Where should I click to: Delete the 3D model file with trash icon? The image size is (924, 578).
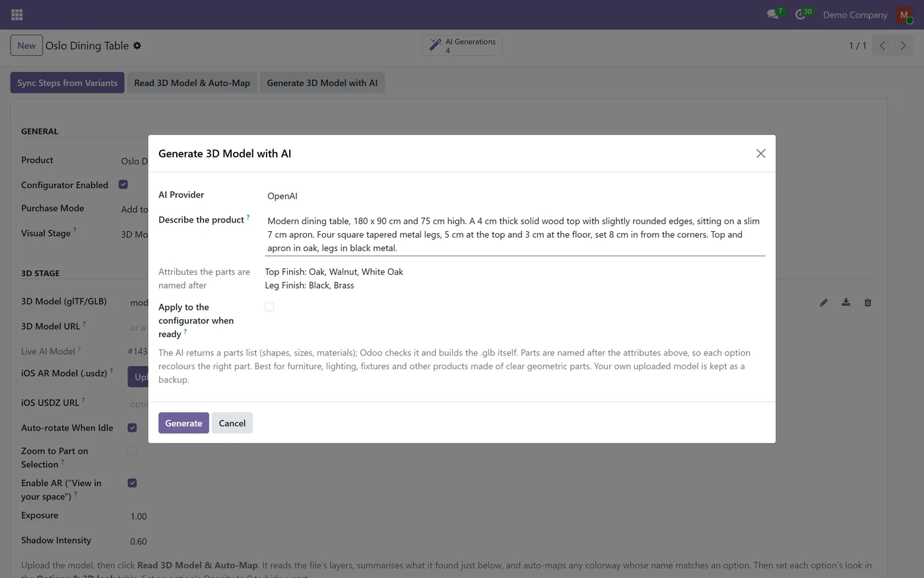(868, 303)
